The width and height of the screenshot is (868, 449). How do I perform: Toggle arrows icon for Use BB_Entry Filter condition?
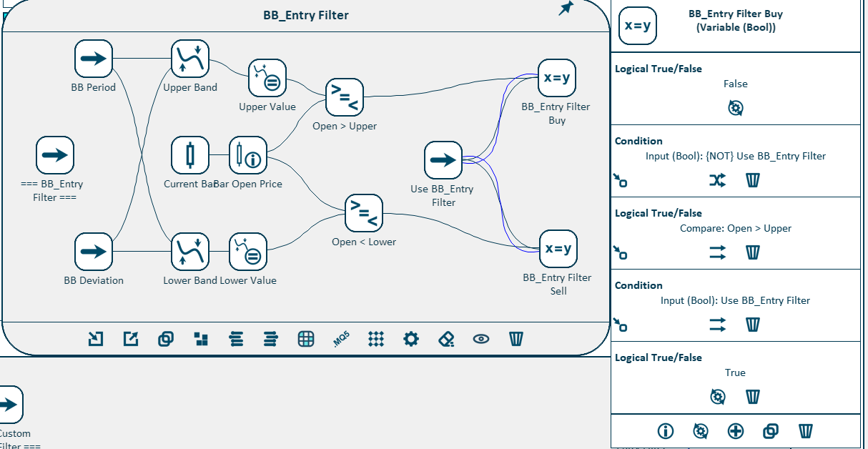pyautogui.click(x=717, y=325)
